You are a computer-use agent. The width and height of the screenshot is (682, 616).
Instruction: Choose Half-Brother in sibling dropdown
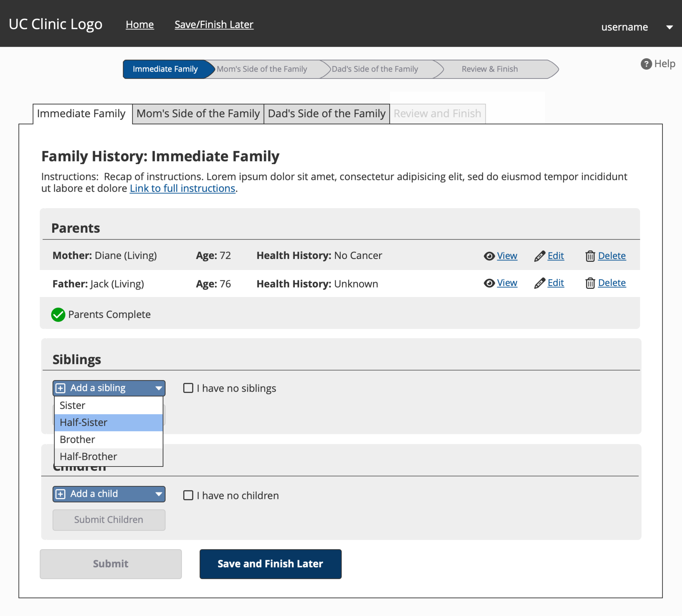tap(109, 457)
